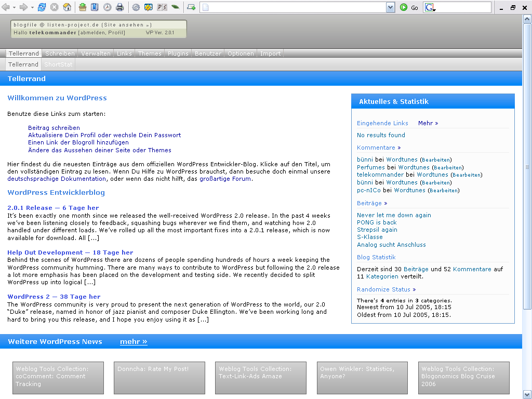This screenshot has width=532, height=399.
Task: Click Bearbeiten for Perfumes comment
Action: 448,167
